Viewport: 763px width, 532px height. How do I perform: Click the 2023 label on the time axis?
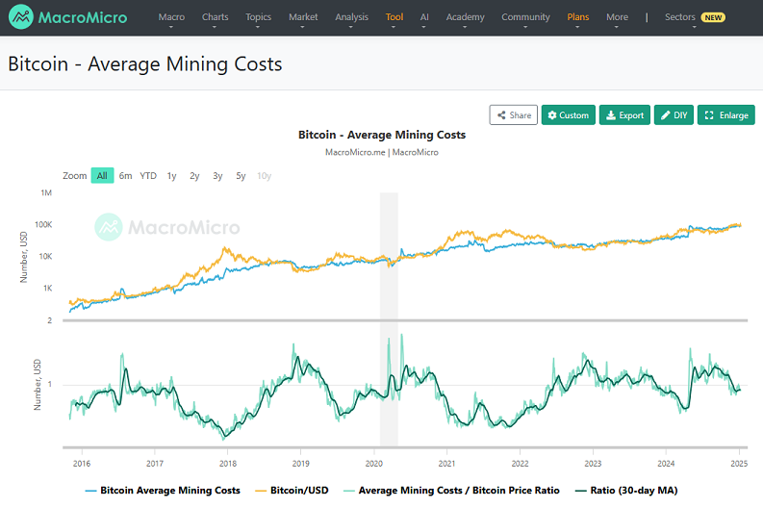[x=593, y=464]
